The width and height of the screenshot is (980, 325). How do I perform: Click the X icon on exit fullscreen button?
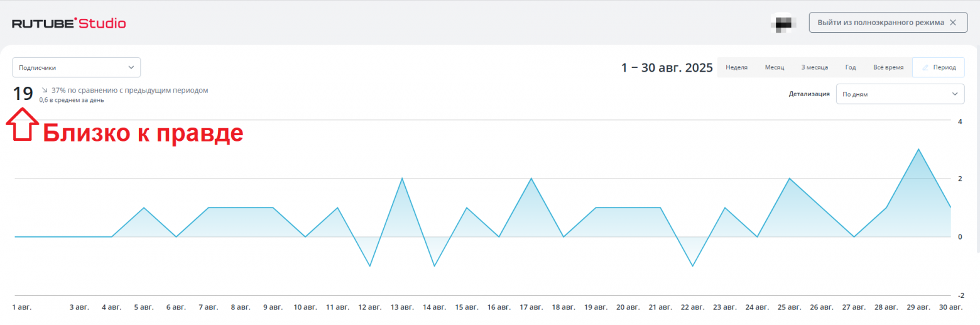[x=953, y=23]
